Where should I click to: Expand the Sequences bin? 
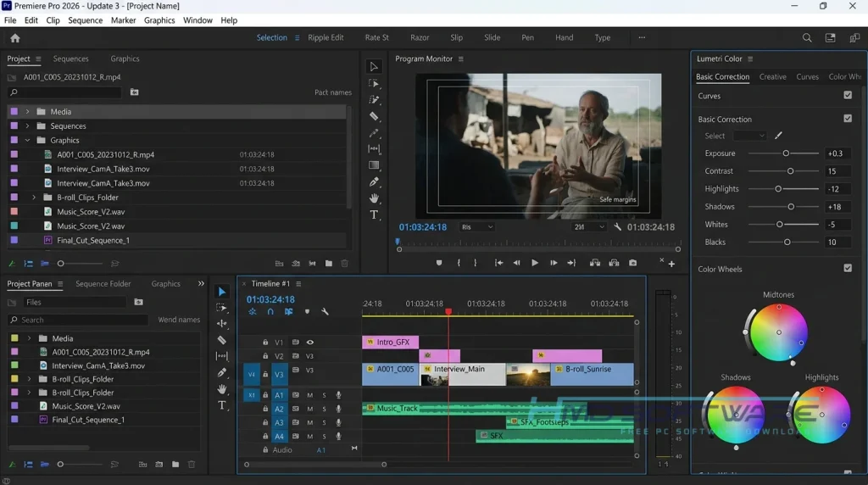click(27, 126)
